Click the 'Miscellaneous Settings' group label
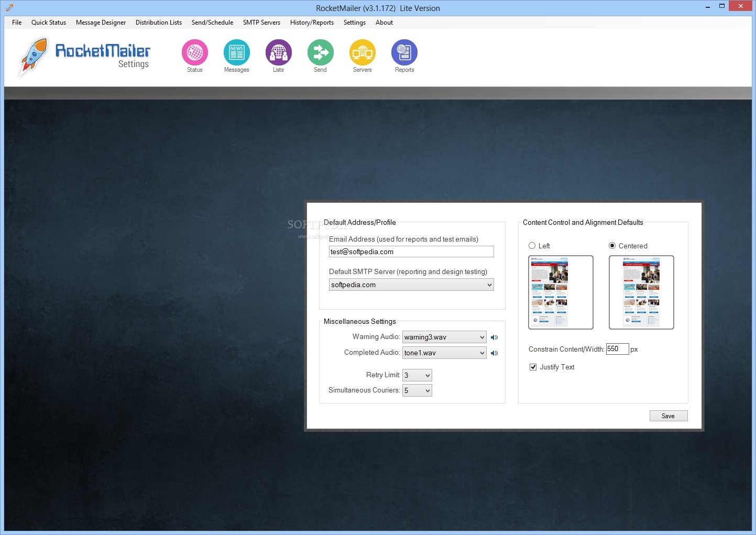This screenshot has height=535, width=756. click(x=360, y=321)
